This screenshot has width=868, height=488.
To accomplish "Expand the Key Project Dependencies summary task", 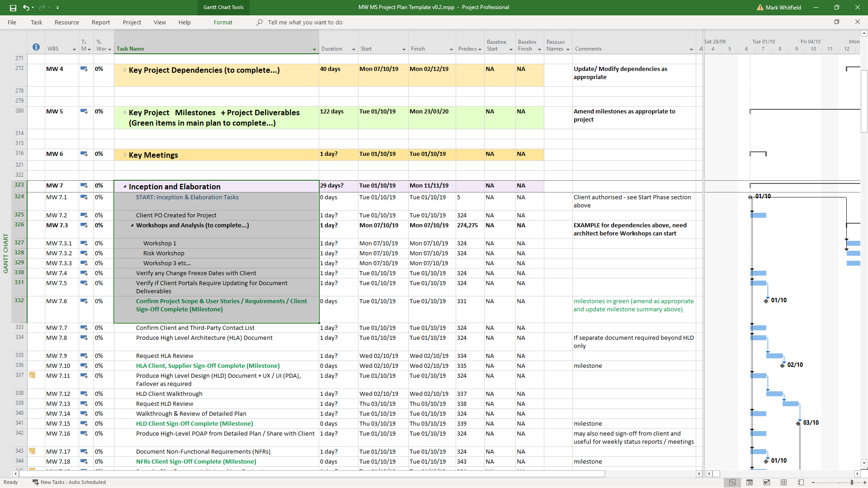I will (x=125, y=70).
